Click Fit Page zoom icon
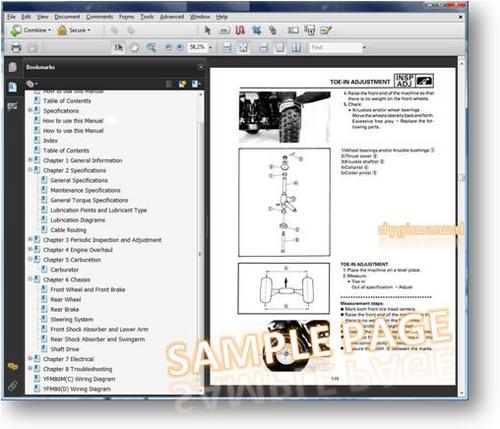This screenshot has height=429, width=500. (x=244, y=48)
